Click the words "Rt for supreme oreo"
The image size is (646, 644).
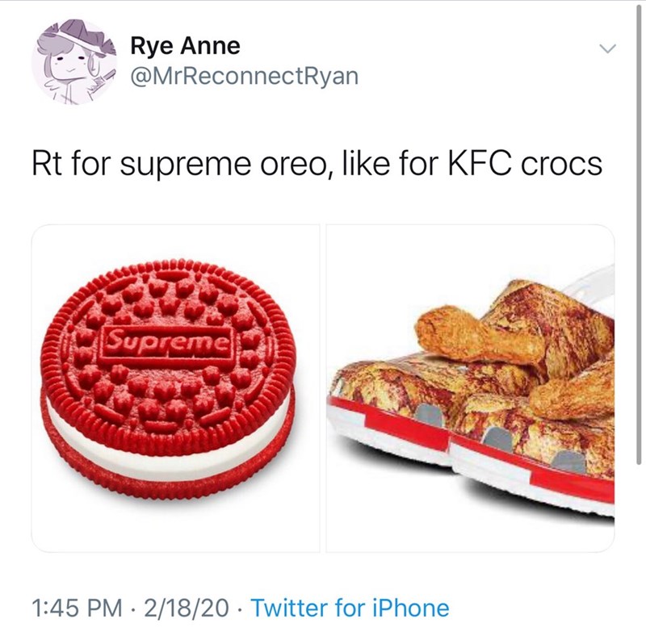[157, 162]
